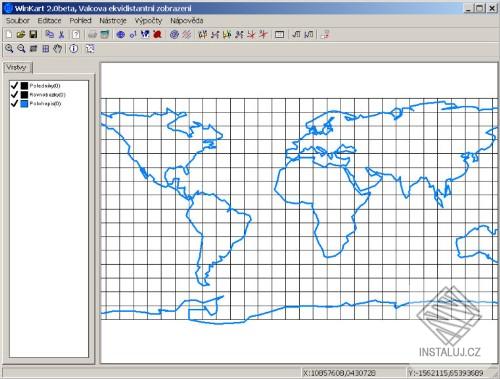Close the WinKart window
Screen dimensions: 500x379
pos(492,8)
